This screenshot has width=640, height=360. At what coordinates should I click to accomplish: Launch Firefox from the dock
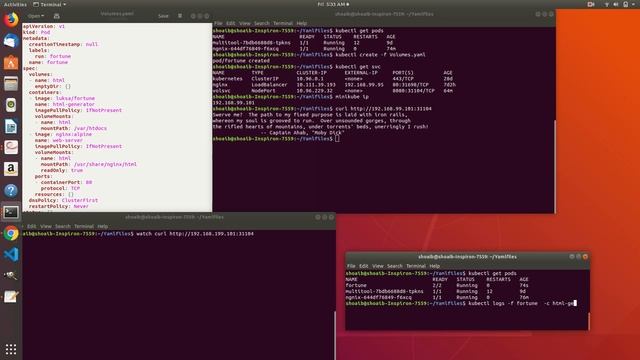(x=11, y=20)
